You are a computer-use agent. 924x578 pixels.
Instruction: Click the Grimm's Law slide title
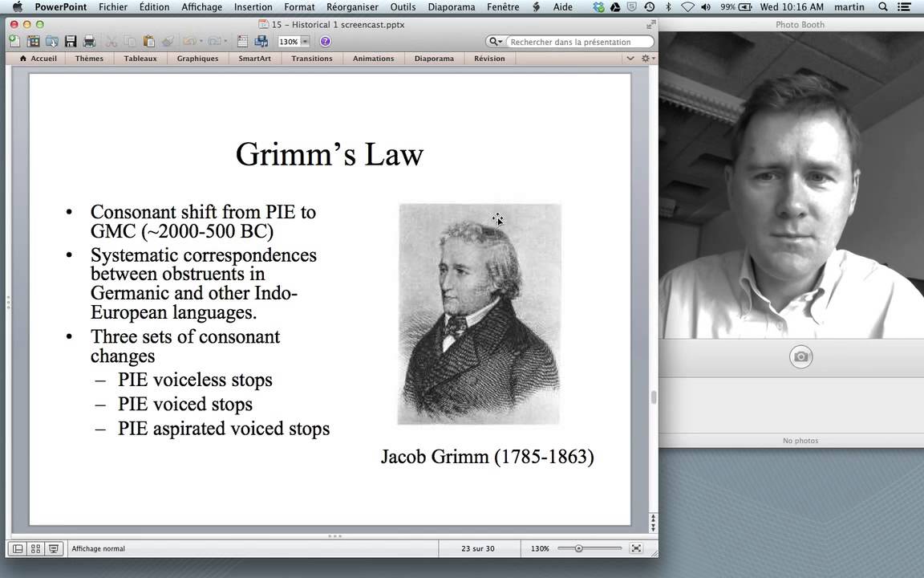click(330, 154)
